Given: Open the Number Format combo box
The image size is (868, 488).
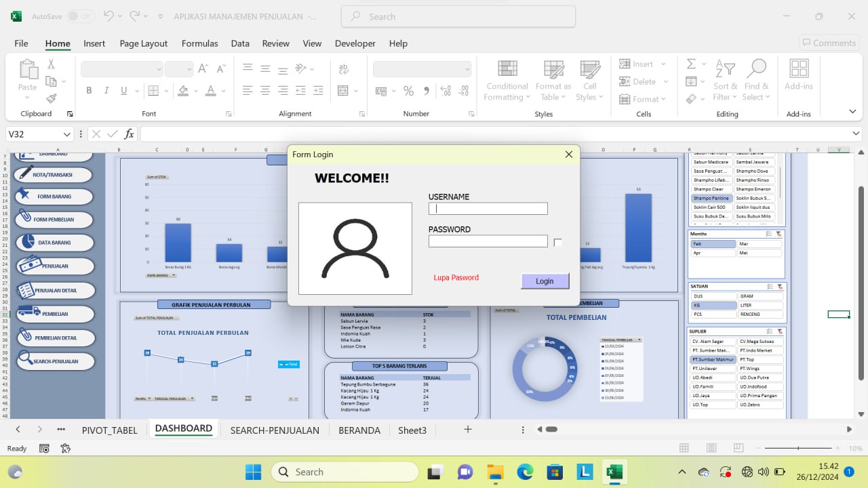Looking at the screenshot, I should [x=422, y=69].
